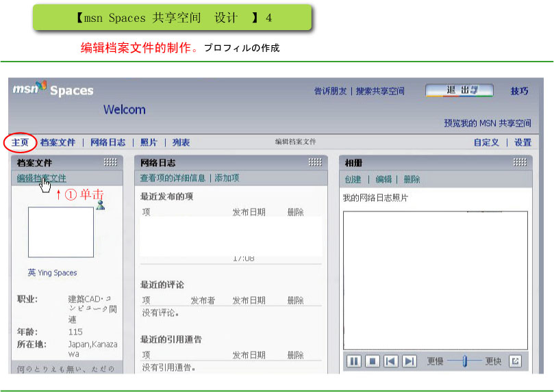Click the 编辑档案文件 link
554x392 pixels.
(41, 178)
